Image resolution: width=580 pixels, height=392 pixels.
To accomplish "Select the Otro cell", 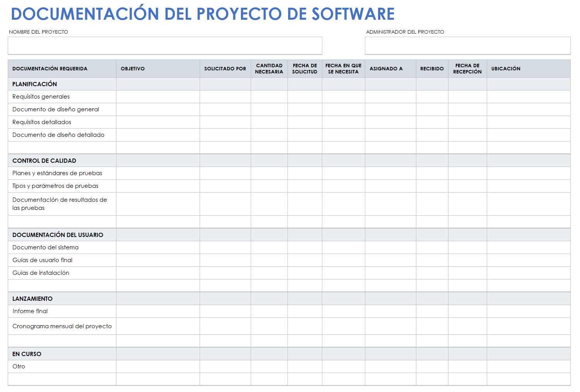I will 62,366.
